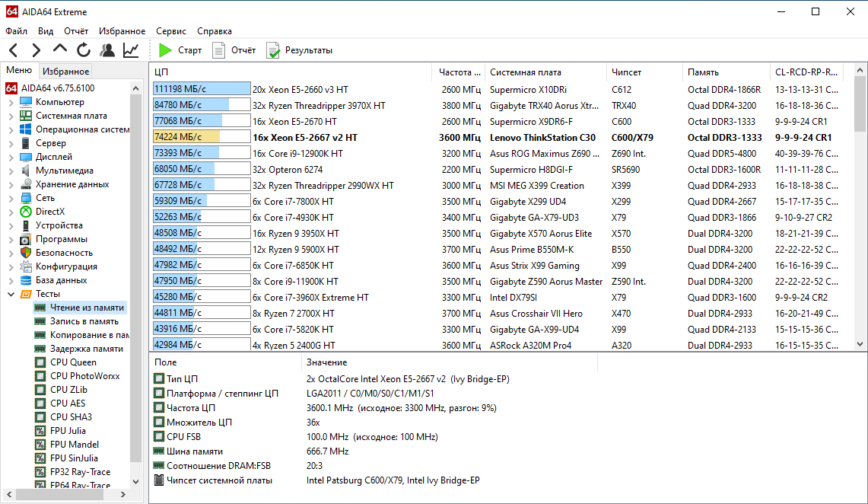Click the Конфигурация gears icon
This screenshot has height=504, width=868.
[x=26, y=266]
